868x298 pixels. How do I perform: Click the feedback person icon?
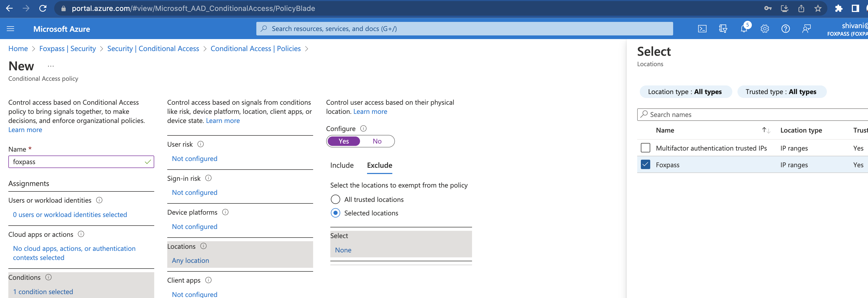coord(806,29)
